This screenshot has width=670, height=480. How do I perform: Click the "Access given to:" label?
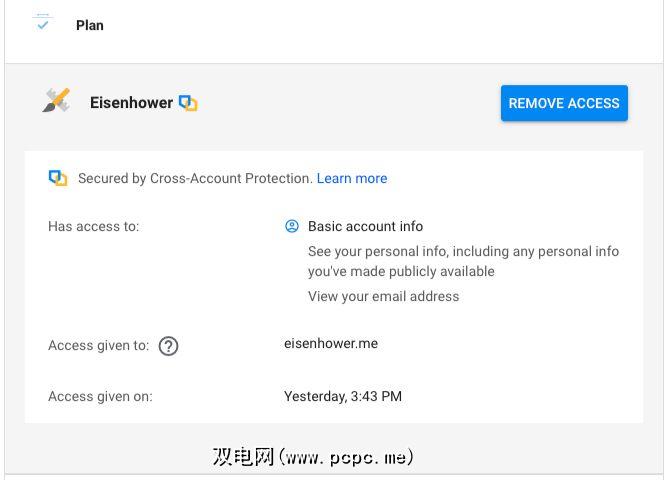(98, 346)
